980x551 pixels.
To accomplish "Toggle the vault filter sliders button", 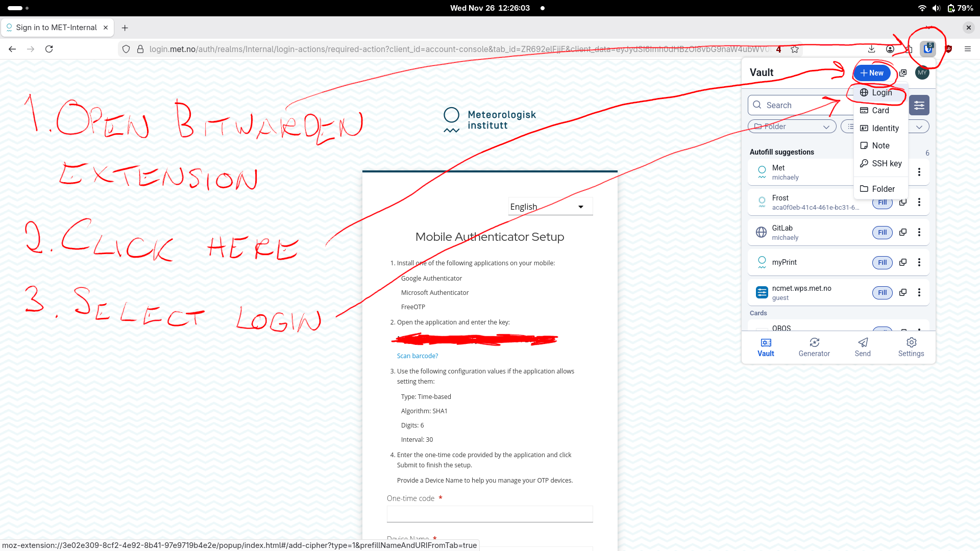I will point(919,105).
